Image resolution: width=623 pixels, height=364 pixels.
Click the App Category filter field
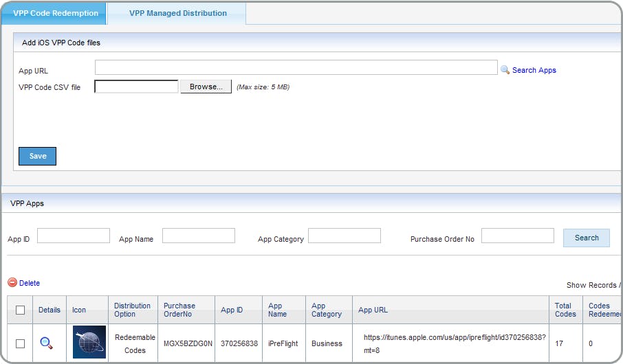pos(345,236)
